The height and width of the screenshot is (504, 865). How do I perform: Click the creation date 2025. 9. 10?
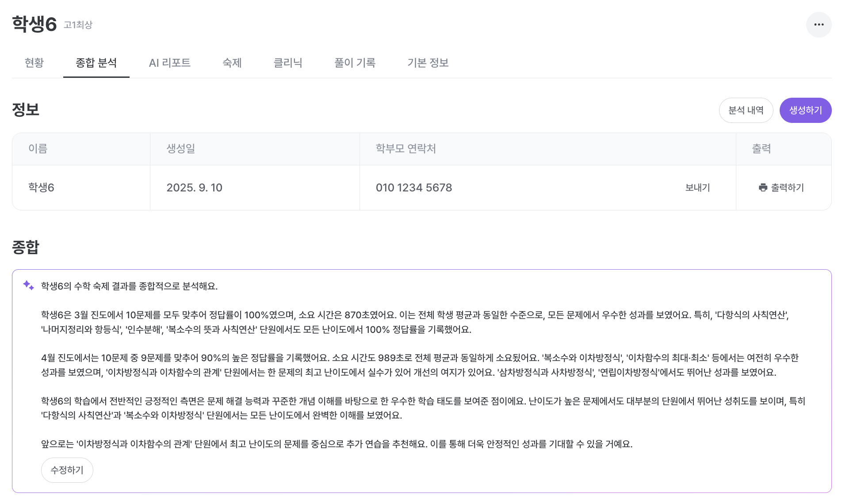click(194, 187)
